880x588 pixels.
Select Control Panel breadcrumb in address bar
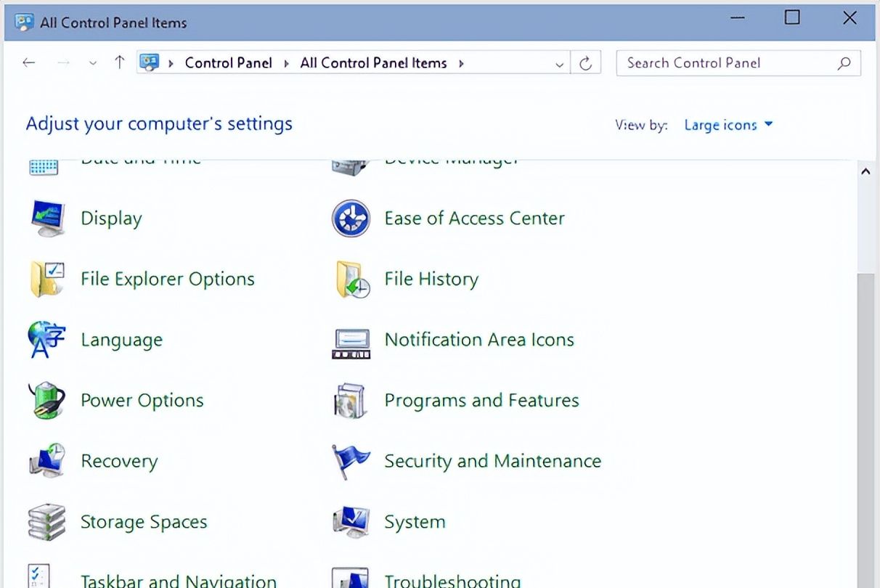(x=229, y=63)
